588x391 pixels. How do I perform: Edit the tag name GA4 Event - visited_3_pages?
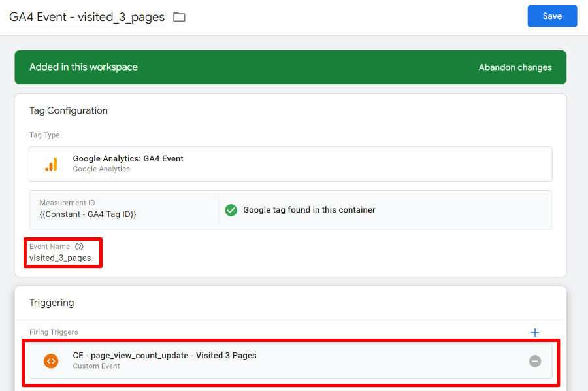coord(87,17)
